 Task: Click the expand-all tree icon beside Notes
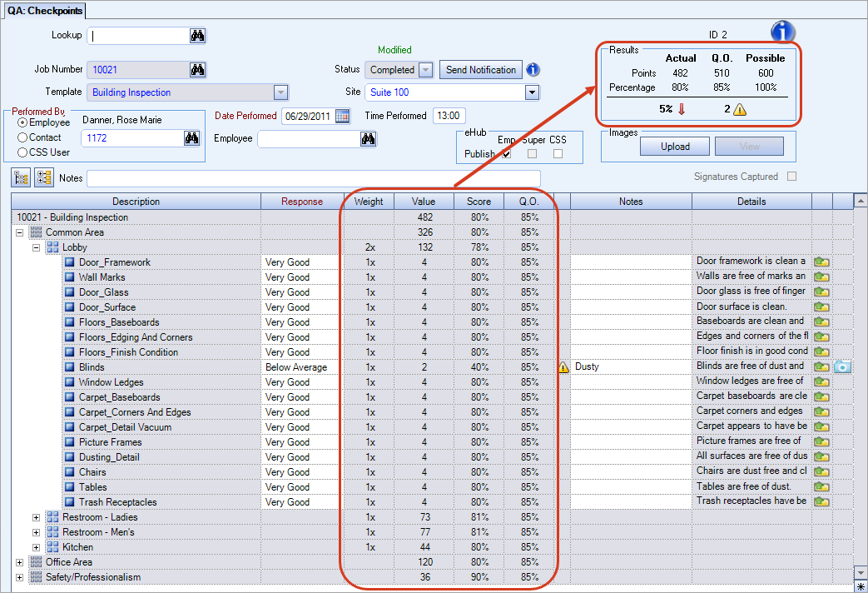tap(43, 177)
